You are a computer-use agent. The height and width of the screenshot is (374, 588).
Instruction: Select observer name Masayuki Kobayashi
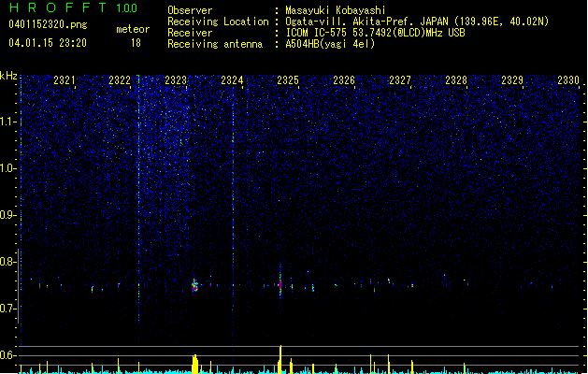coord(336,10)
